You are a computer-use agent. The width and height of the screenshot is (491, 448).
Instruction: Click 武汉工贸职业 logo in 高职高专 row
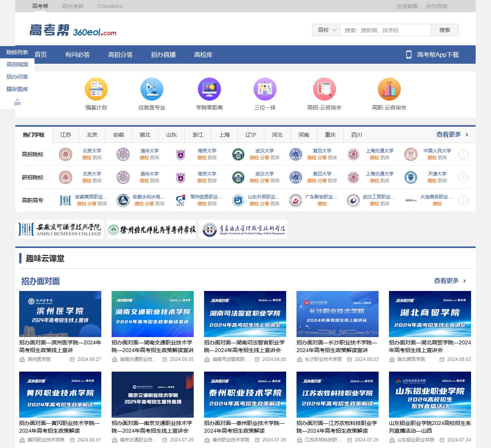click(353, 200)
